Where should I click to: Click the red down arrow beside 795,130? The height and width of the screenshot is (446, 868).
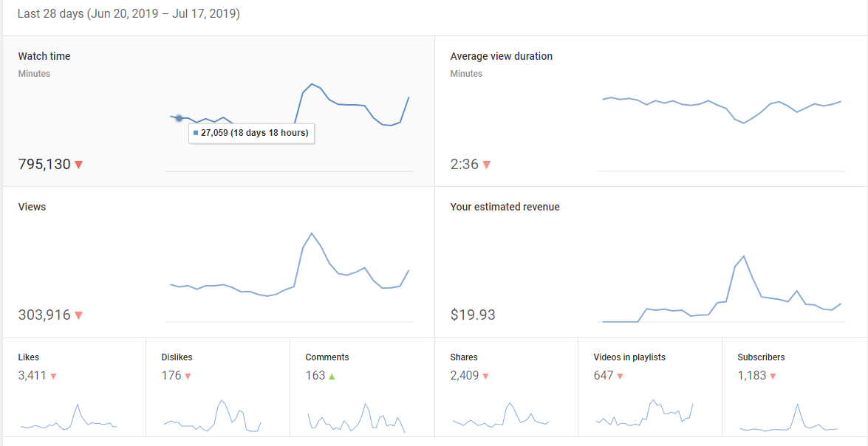(79, 165)
